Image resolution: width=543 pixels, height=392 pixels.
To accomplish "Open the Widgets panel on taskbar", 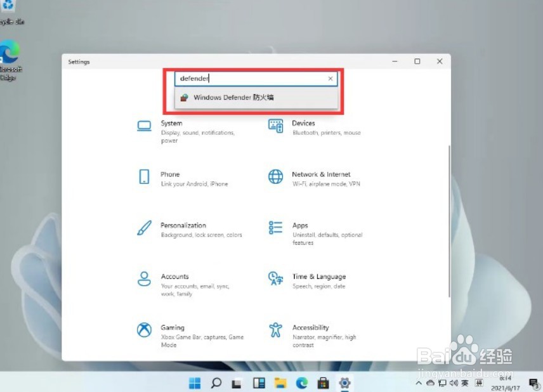I will click(x=259, y=383).
